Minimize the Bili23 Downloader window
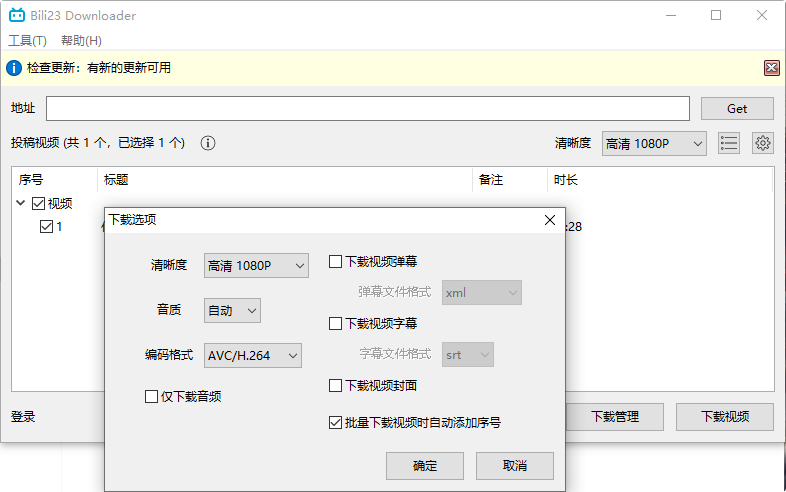Viewport: 786px width, 492px height. 671,16
